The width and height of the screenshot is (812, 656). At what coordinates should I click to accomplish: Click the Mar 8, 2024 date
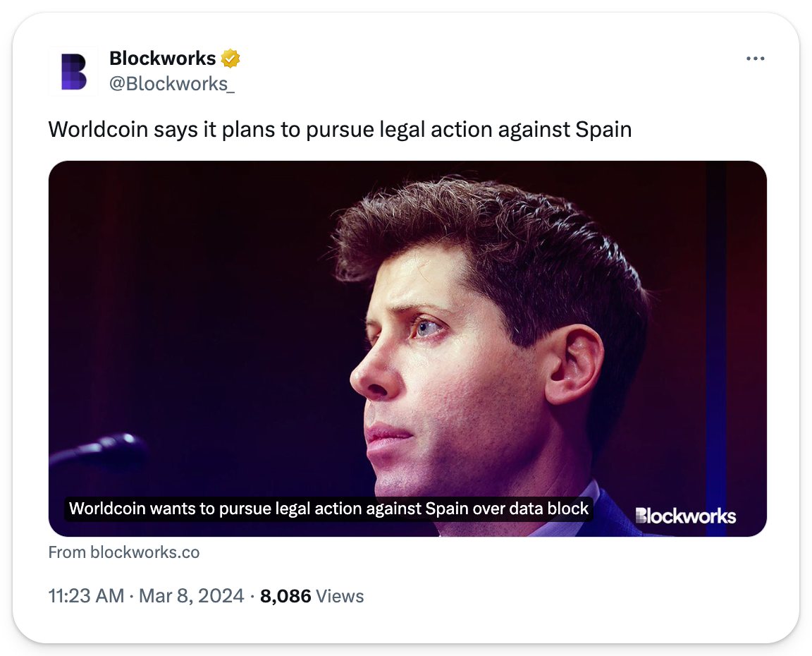[191, 596]
